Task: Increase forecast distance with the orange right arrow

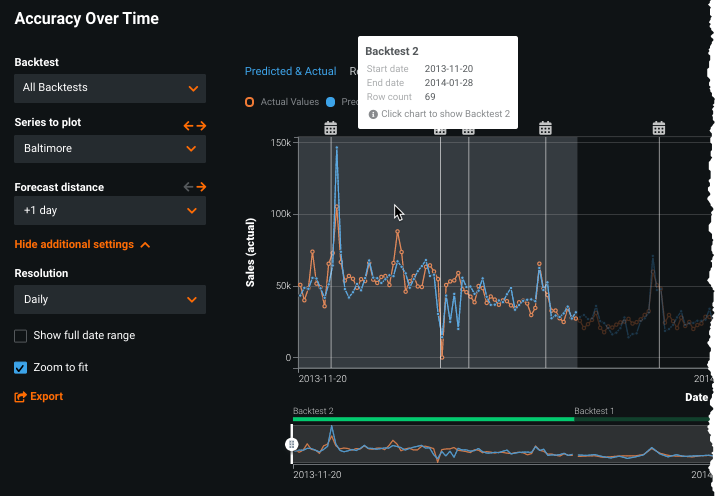Action: (x=201, y=187)
